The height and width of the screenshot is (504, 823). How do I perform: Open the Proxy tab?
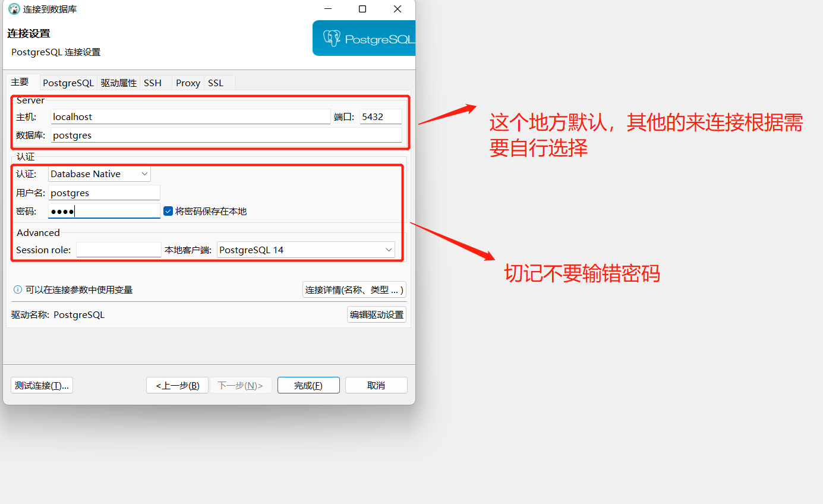click(188, 83)
